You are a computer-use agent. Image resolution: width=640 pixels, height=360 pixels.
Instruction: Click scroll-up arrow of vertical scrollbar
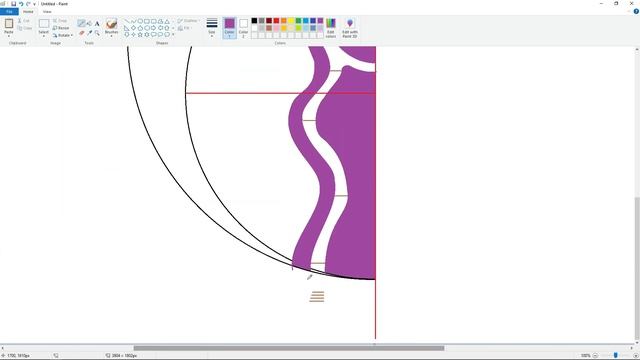coord(637,49)
